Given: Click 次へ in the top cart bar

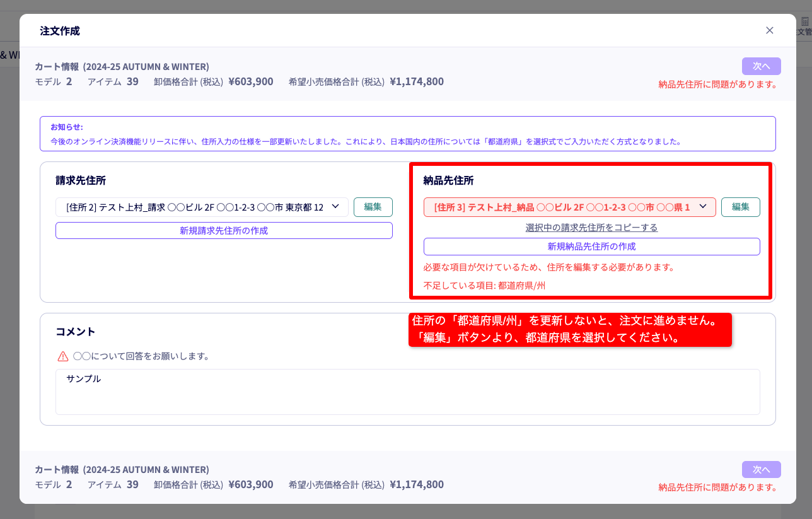Looking at the screenshot, I should pyautogui.click(x=762, y=66).
